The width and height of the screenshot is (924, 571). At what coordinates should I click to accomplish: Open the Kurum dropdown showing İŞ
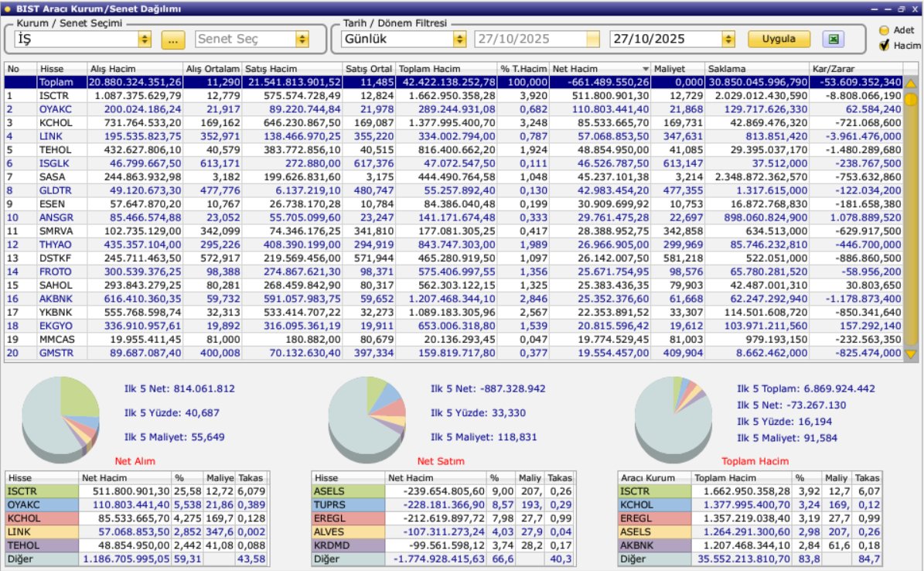[x=145, y=39]
